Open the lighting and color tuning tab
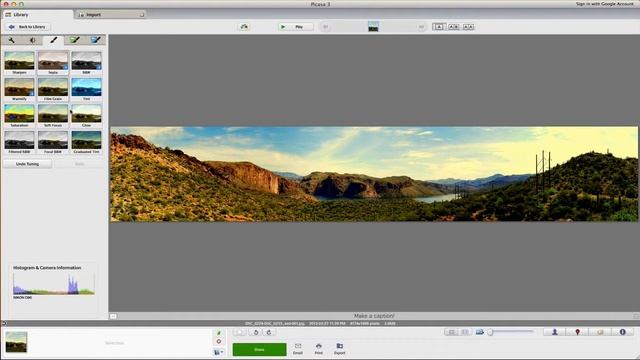Viewport: 640px width, 360px height. [33, 40]
